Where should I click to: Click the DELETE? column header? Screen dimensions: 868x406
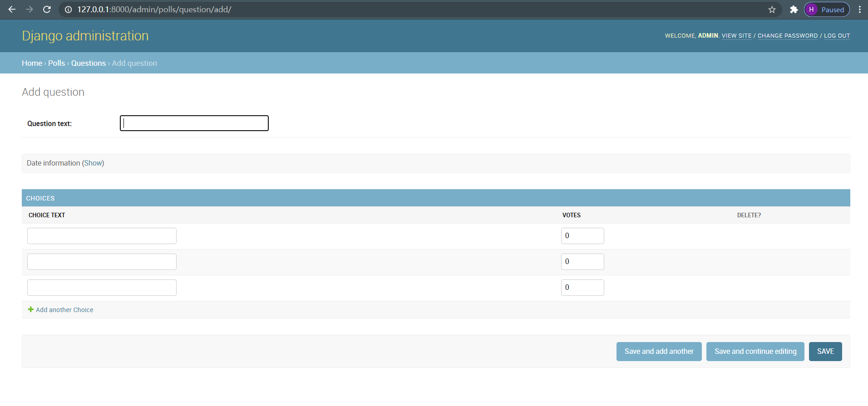pos(749,215)
